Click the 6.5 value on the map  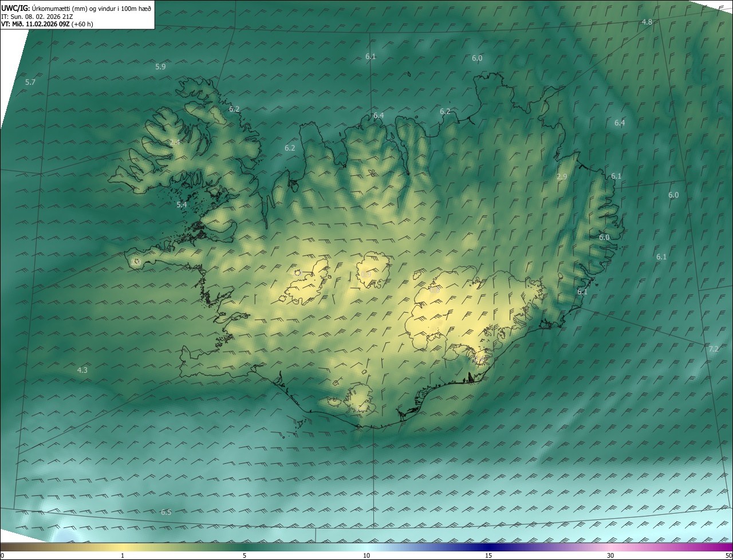pyautogui.click(x=166, y=512)
